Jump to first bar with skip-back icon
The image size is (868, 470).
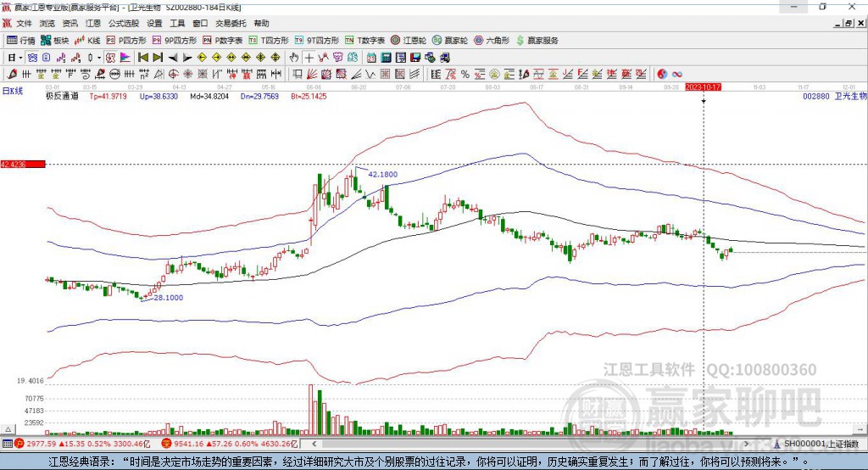[142, 58]
